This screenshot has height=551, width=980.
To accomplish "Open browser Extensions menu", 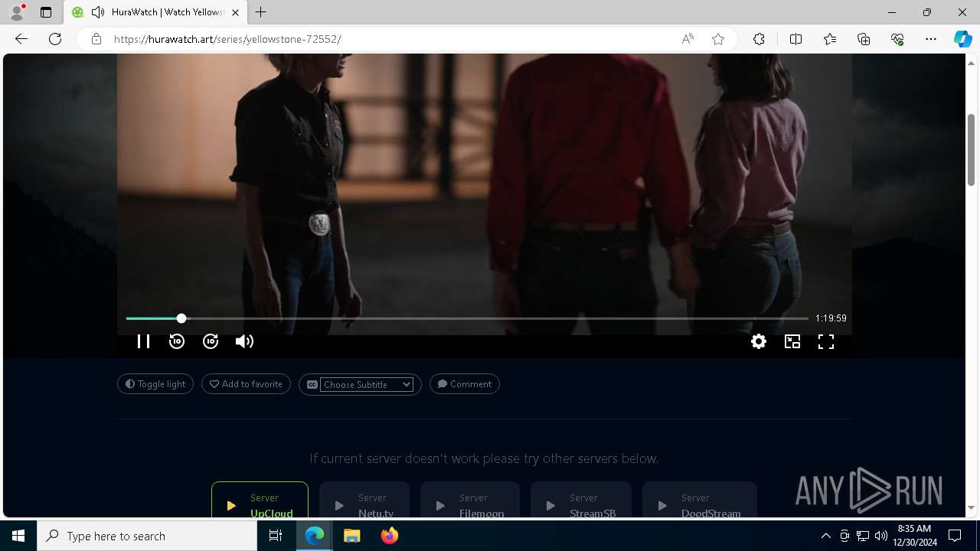I will (x=759, y=39).
